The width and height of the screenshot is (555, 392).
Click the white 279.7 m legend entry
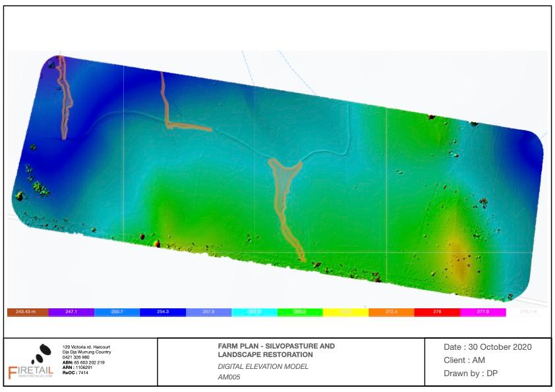[x=529, y=312]
